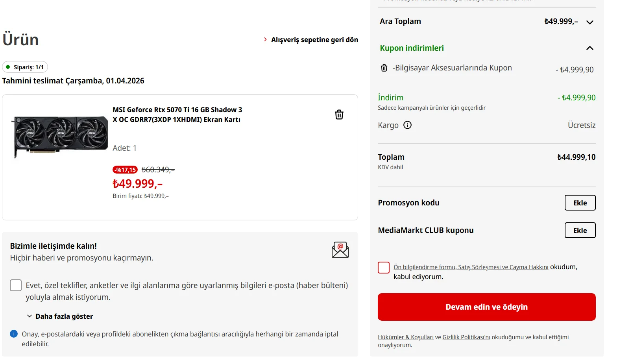Image resolution: width=619 pixels, height=364 pixels.
Task: Click the green Sipariş status dot
Action: click(8, 67)
